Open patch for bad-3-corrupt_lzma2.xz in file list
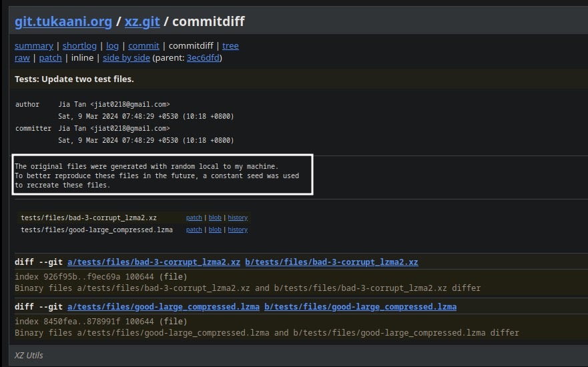588x367 pixels. [x=194, y=218]
